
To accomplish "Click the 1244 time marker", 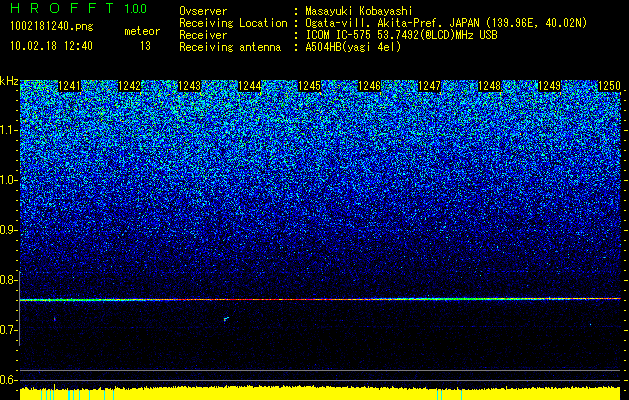I will pos(250,86).
